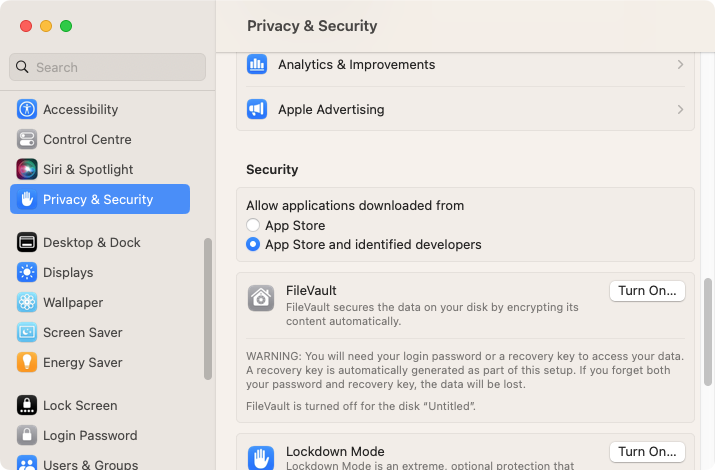
Task: Click Lockdown Mode description text
Action: pos(430,465)
